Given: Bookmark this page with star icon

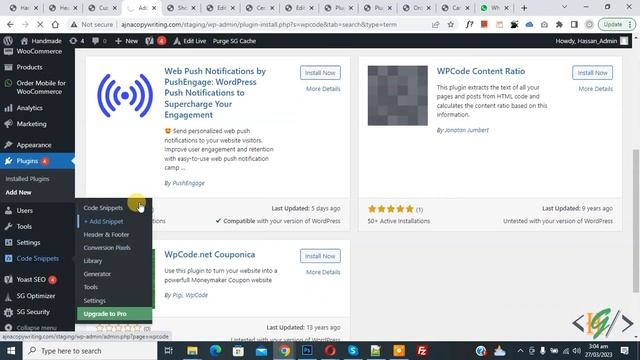Looking at the screenshot, I should [x=451, y=24].
